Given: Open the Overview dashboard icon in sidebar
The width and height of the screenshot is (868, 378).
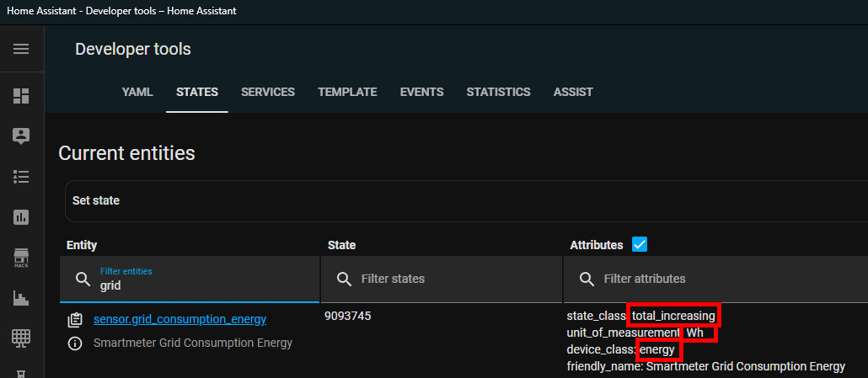Looking at the screenshot, I should point(21,96).
